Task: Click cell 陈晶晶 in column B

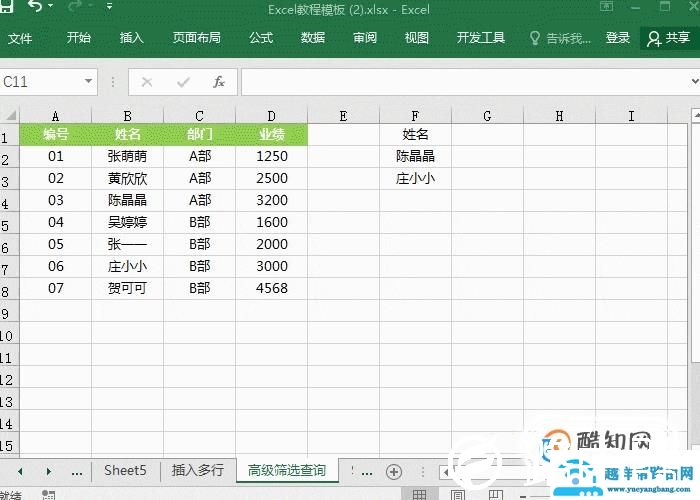Action: (x=127, y=200)
